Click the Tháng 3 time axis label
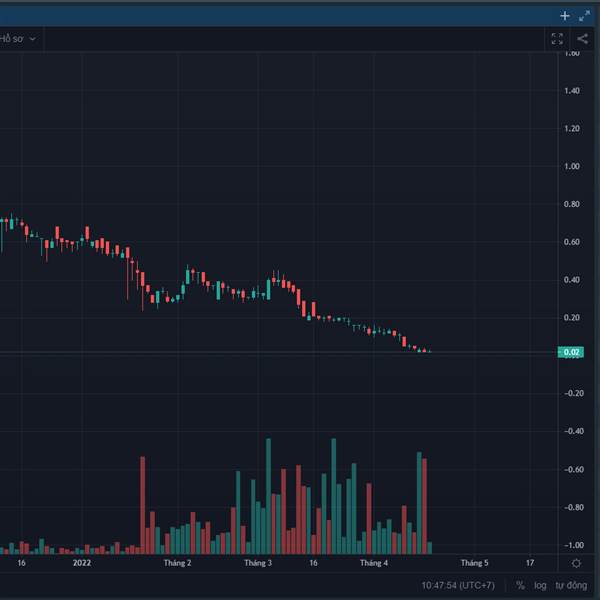Viewport: 600px width, 600px height. (258, 563)
